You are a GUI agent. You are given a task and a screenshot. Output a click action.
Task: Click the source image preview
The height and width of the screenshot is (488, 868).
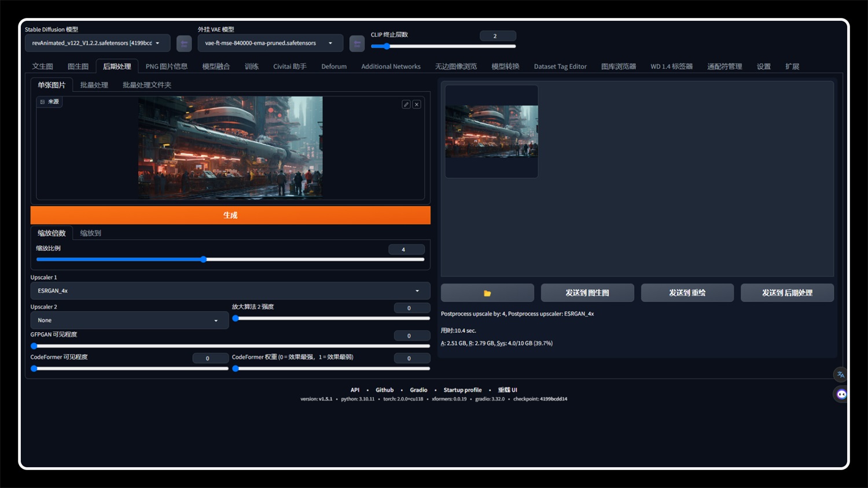tap(230, 148)
